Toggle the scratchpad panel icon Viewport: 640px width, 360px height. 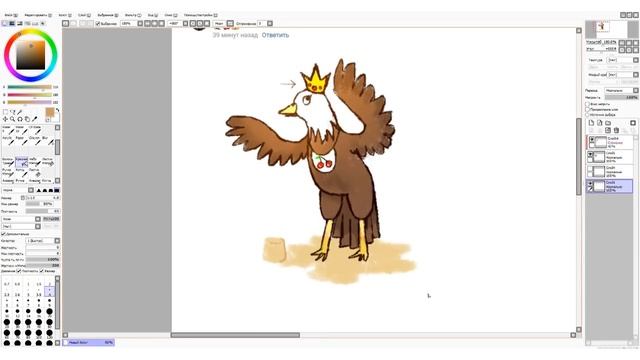coord(42,24)
